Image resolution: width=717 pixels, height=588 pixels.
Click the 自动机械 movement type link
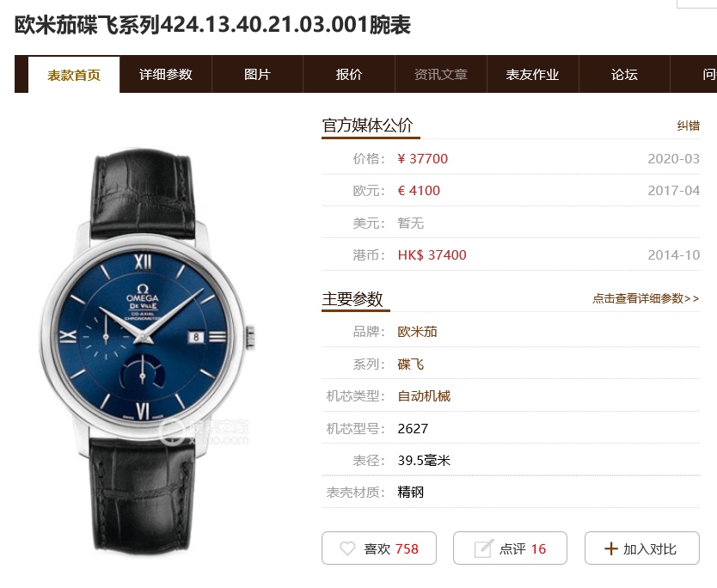(x=424, y=396)
